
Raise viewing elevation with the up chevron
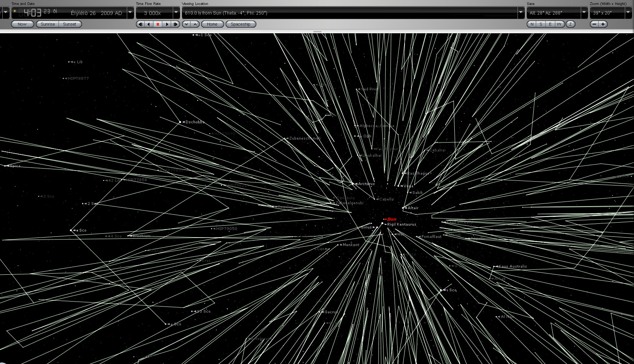(x=195, y=24)
